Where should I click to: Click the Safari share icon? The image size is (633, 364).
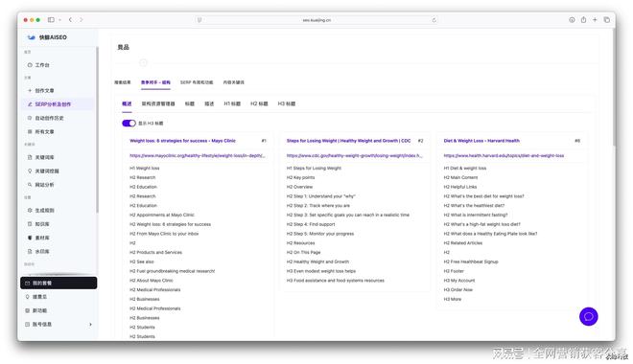[583, 20]
